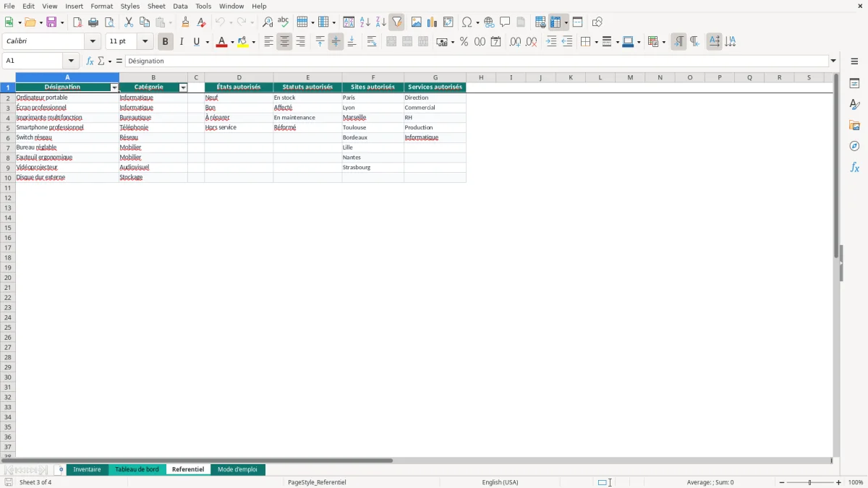Cut the selection with scissors icon
The image size is (868, 488).
[129, 22]
